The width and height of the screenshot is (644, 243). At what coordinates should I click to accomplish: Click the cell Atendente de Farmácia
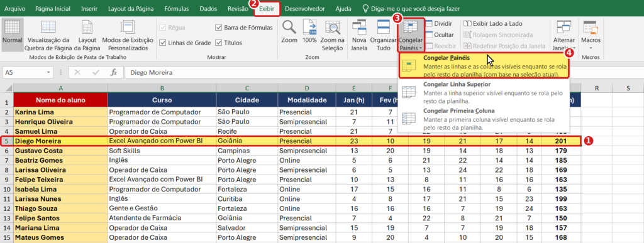[162, 218]
